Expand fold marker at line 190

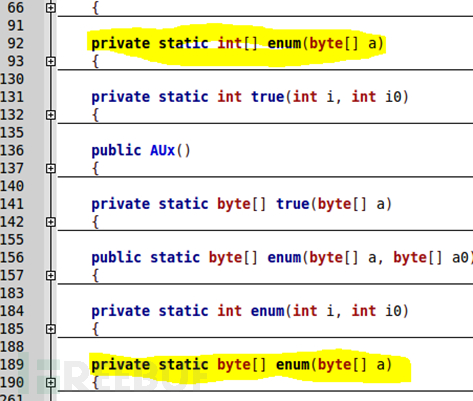51,383
